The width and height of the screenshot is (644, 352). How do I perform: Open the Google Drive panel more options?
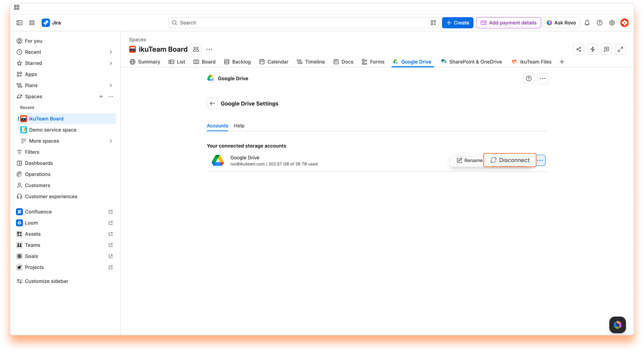pos(543,78)
